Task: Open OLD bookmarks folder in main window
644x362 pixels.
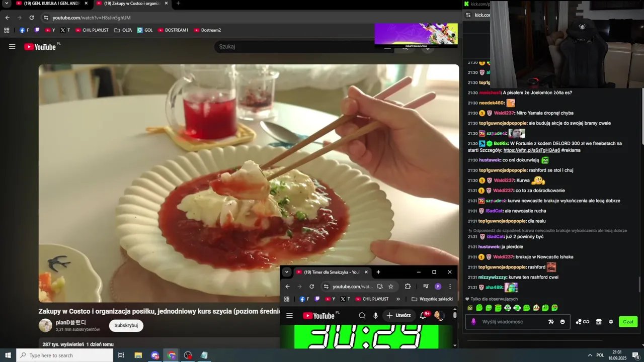Action: [123, 30]
